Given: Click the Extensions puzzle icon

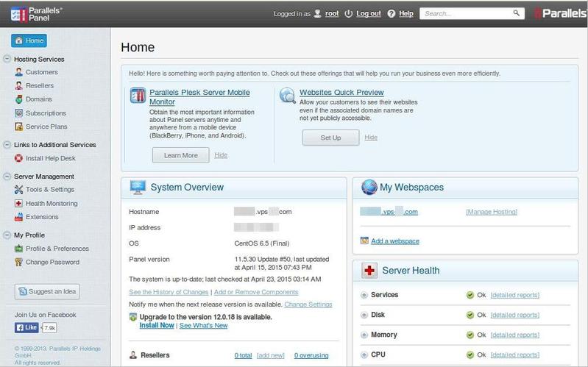Looking at the screenshot, I should pos(19,217).
